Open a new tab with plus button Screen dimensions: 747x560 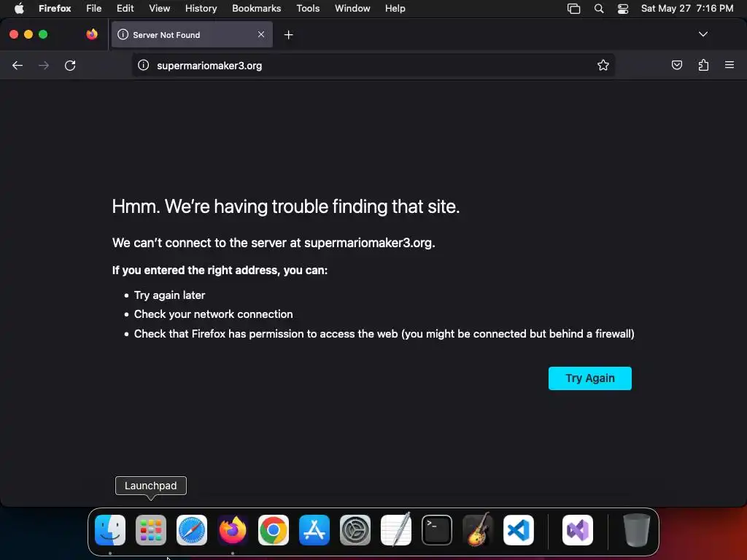coord(288,35)
